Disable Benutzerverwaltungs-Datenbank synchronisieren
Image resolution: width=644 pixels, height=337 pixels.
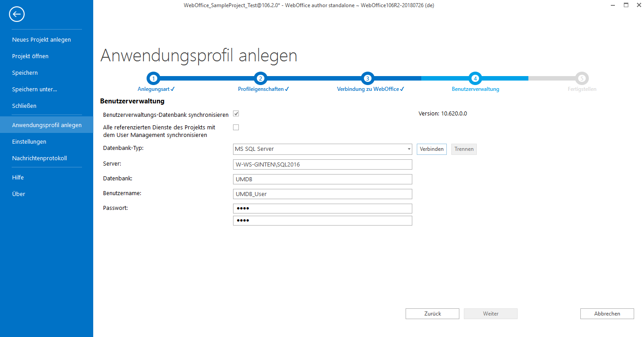coord(236,114)
